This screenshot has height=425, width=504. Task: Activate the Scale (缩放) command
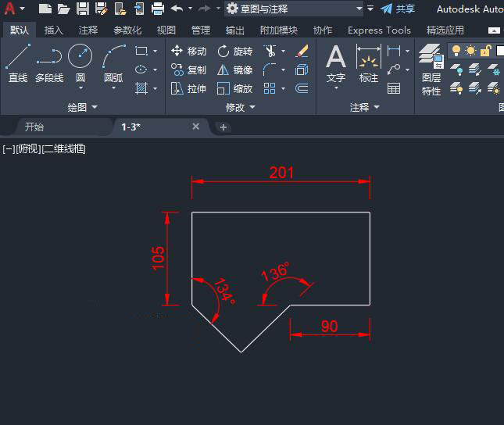(x=235, y=88)
